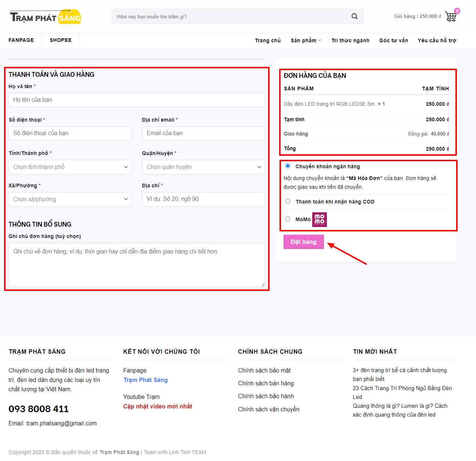Click the phone number 093 8008 411
The width and height of the screenshot is (476, 461).
pos(39,409)
